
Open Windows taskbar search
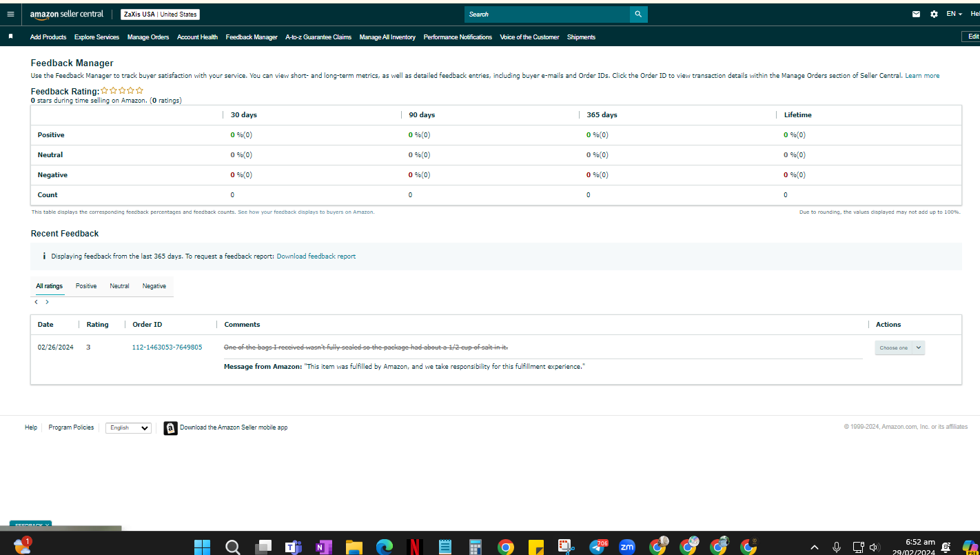[x=233, y=547]
